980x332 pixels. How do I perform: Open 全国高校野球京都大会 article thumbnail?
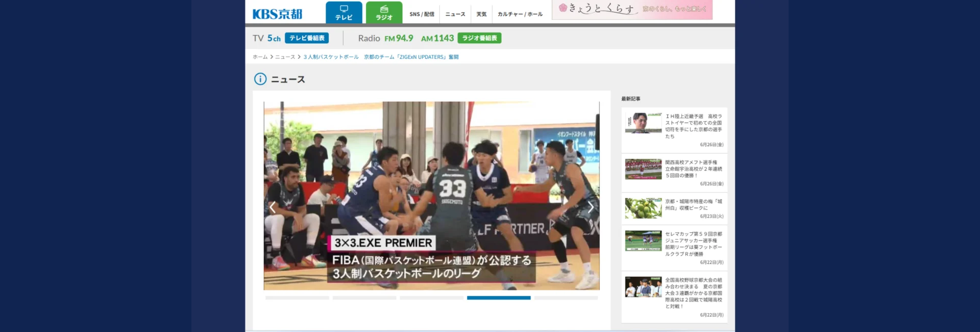click(643, 287)
